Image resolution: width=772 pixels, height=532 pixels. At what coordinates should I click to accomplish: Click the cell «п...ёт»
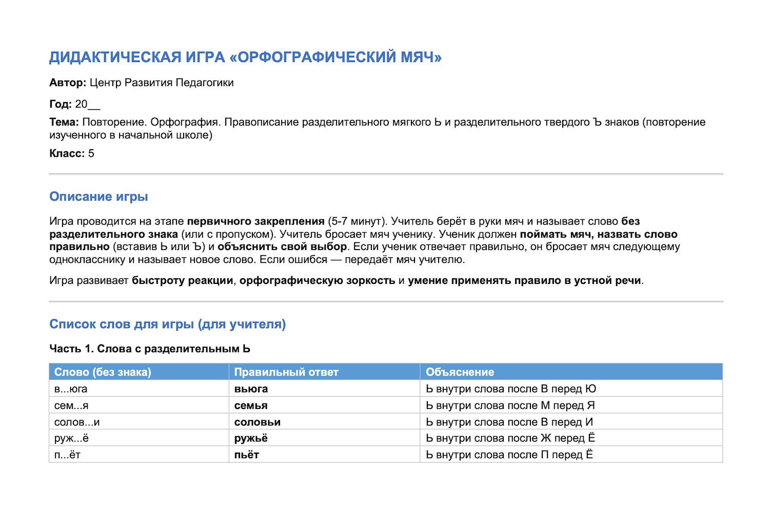pos(139,455)
